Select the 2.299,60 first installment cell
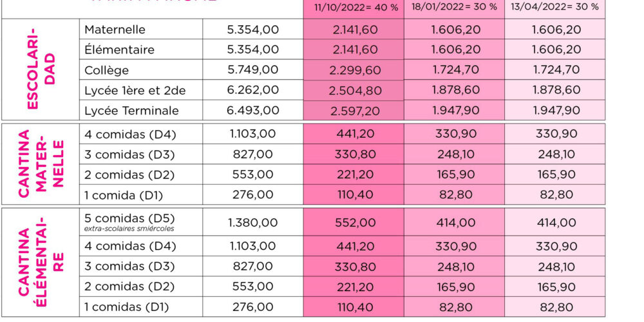This screenshot has width=644, height=322. (x=354, y=70)
